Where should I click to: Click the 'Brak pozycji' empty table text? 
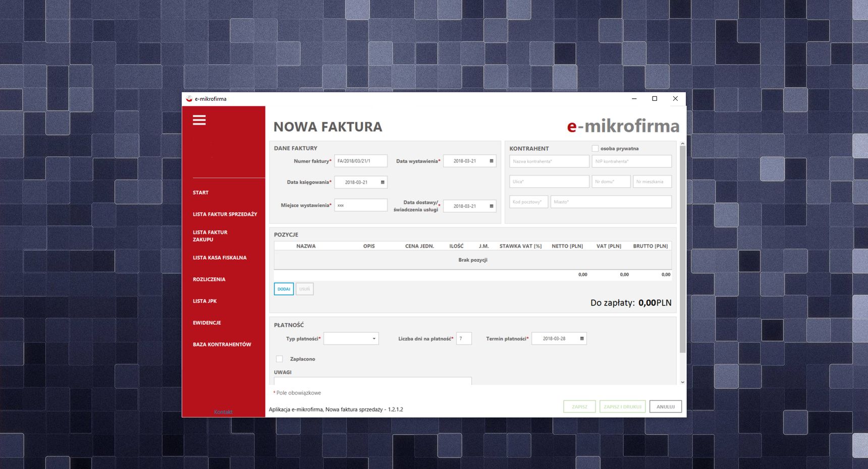pos(473,260)
